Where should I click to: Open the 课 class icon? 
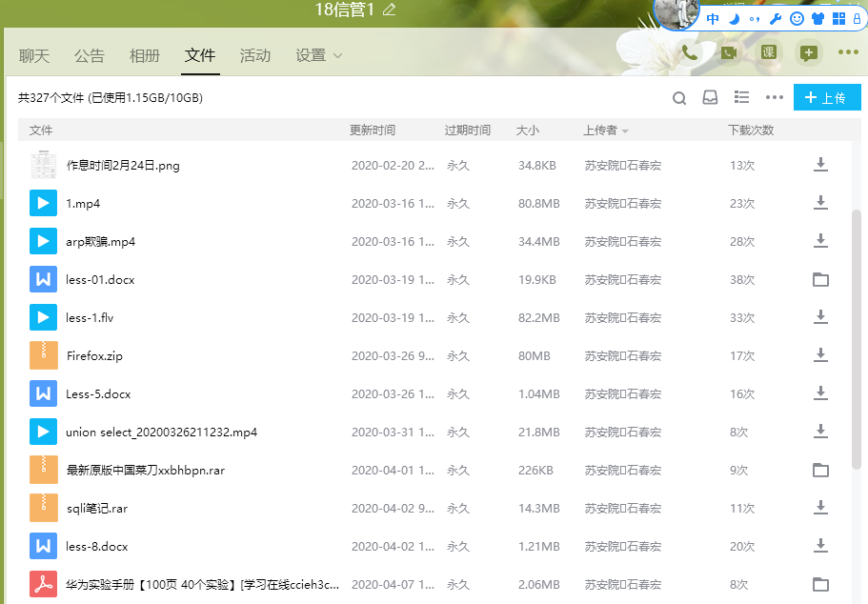[x=768, y=53]
